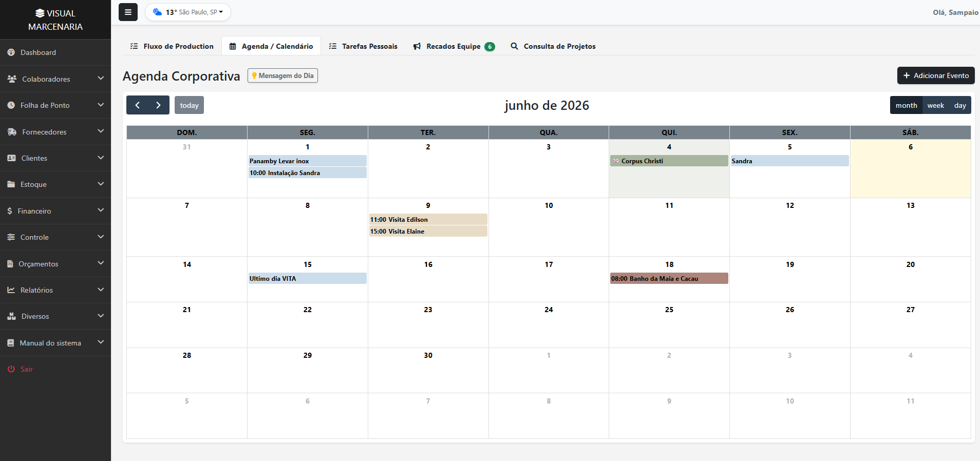Expand the Colaboradores submenu chevron
The width and height of the screenshot is (980, 461).
coord(101,79)
